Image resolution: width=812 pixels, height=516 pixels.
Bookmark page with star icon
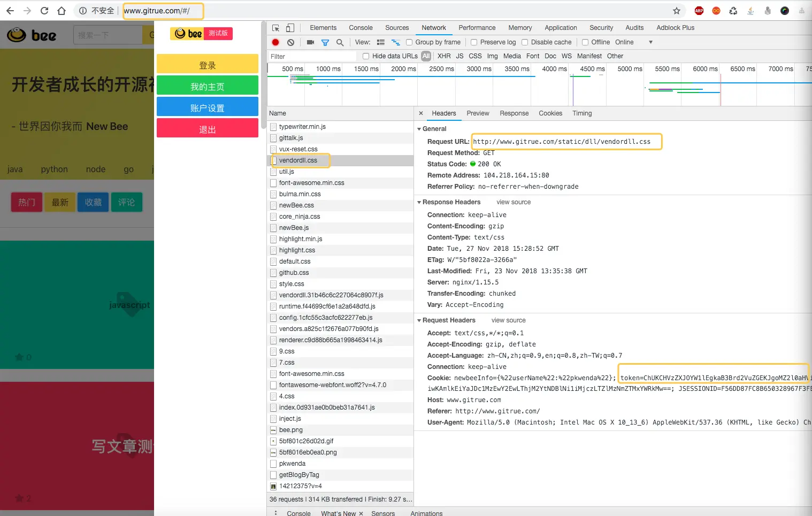click(677, 11)
